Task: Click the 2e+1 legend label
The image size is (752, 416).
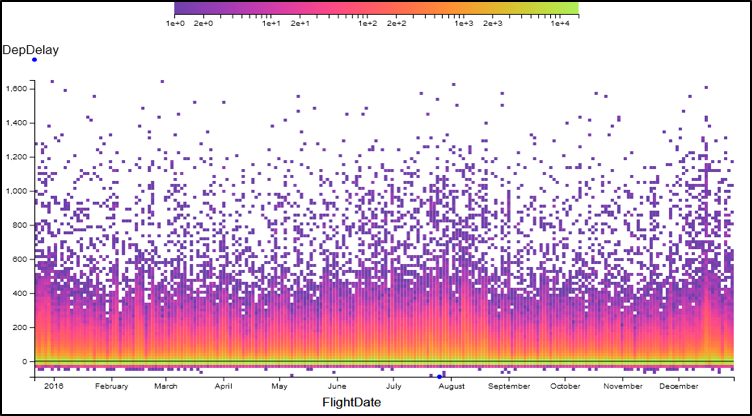Action: (x=300, y=23)
